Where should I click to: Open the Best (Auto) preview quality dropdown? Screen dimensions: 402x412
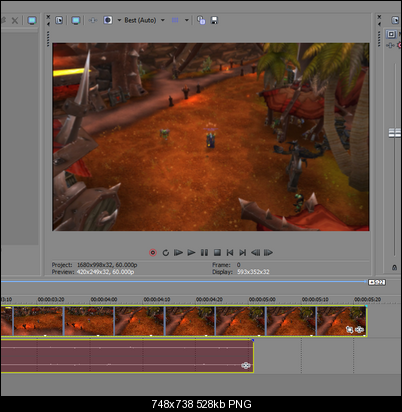(x=144, y=20)
